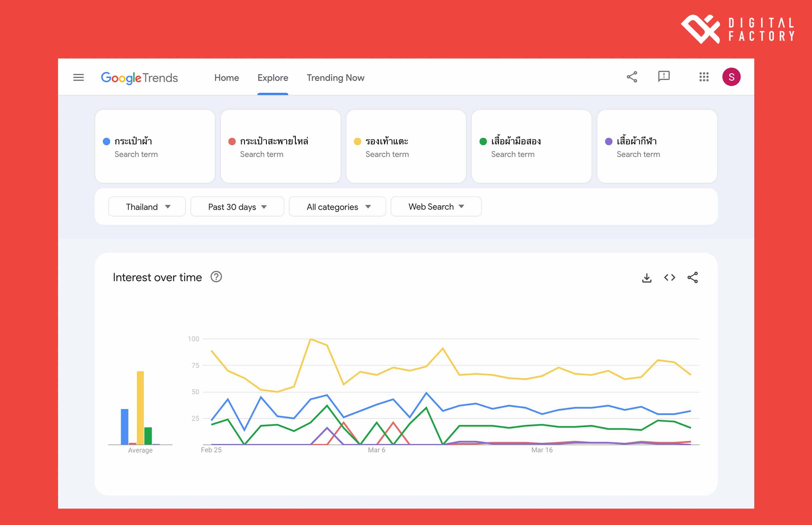The image size is (812, 525).
Task: Click the account avatar labeled S
Action: tap(731, 77)
